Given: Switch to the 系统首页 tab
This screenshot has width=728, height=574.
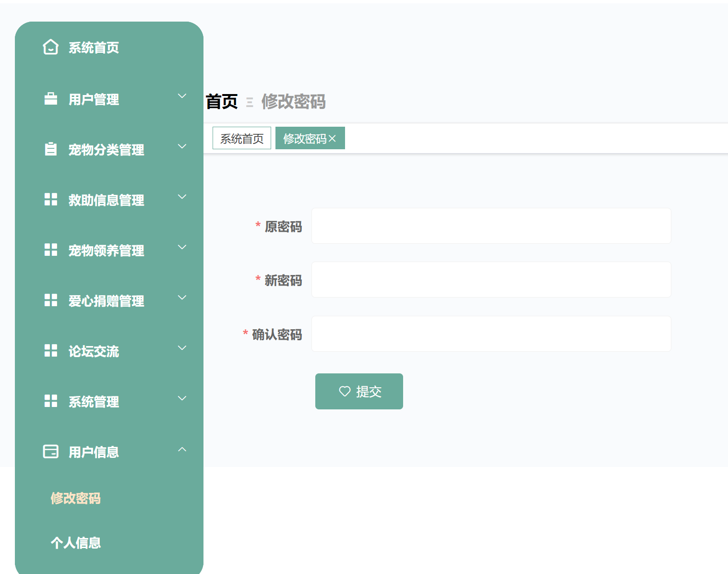Looking at the screenshot, I should pyautogui.click(x=241, y=138).
